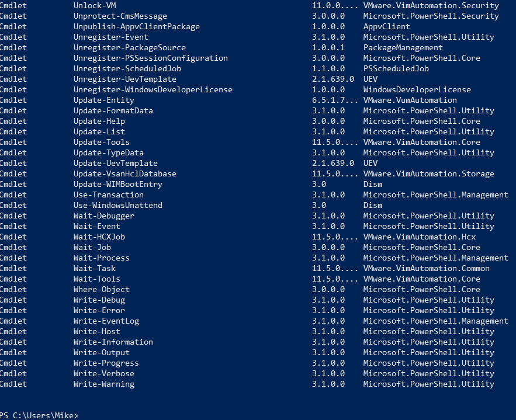
Task: Click the VMware.VumAutomation module name
Action: (x=410, y=100)
